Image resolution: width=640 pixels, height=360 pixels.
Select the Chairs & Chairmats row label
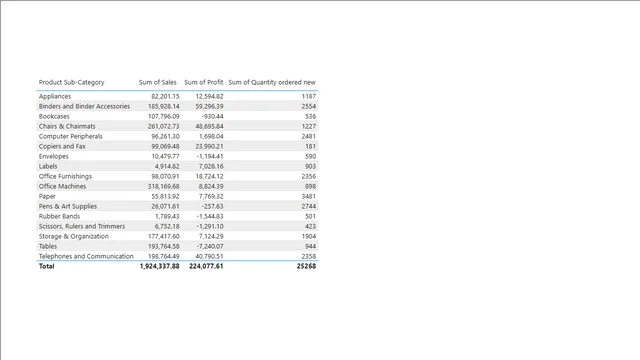click(67, 126)
